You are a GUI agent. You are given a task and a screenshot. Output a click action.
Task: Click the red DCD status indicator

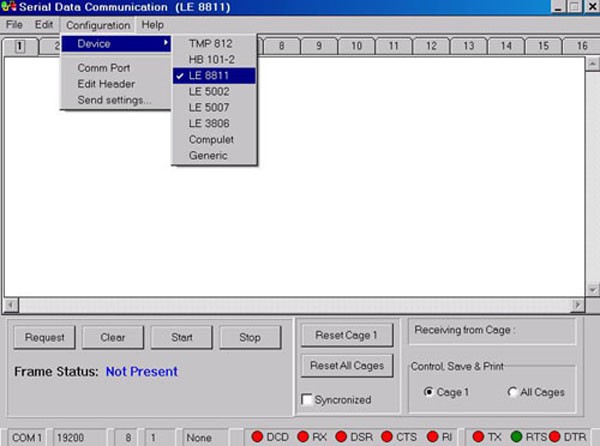pyautogui.click(x=257, y=437)
